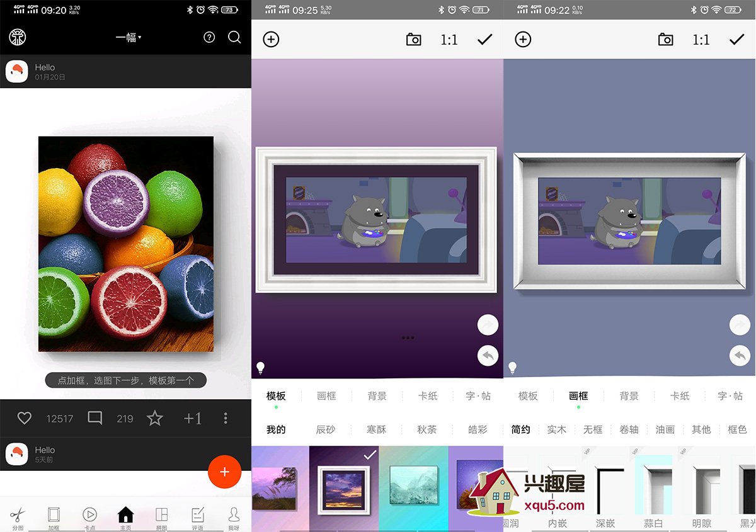The height and width of the screenshot is (532, 756).
Task: Choose the 油画 frame style category
Action: pyautogui.click(x=665, y=429)
